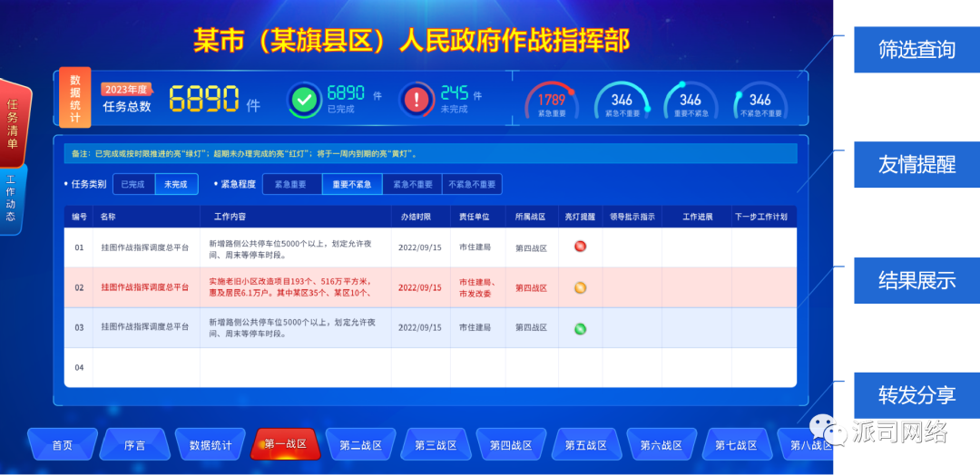The width and height of the screenshot is (980, 475).
Task: Open the 序言 navigation tab
Action: tap(135, 445)
